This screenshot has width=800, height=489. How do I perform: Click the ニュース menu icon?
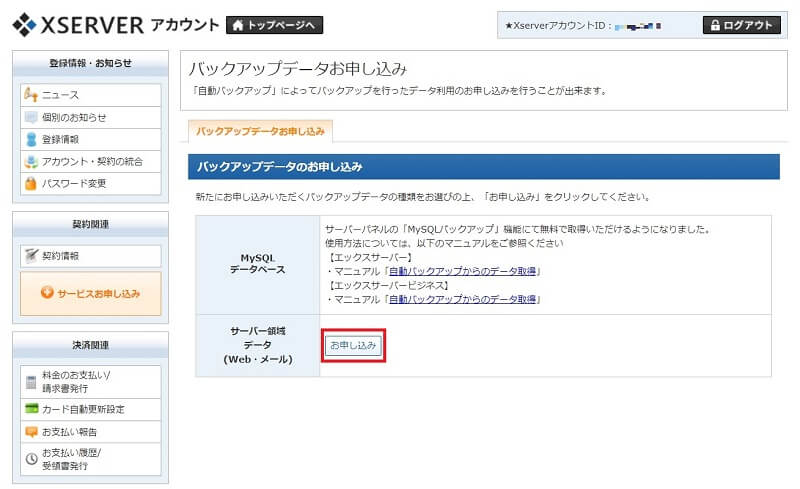pyautogui.click(x=31, y=95)
